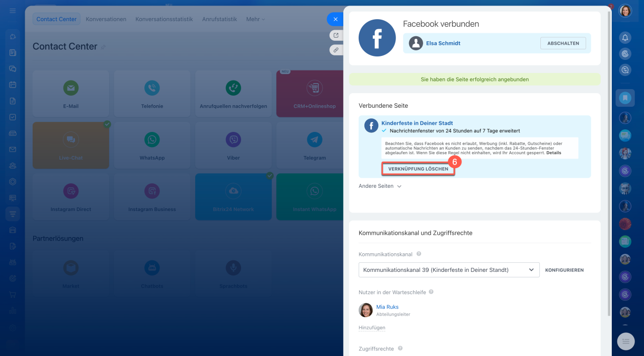Image resolution: width=644 pixels, height=356 pixels.
Task: Switch to Konversationen tab
Action: click(106, 19)
